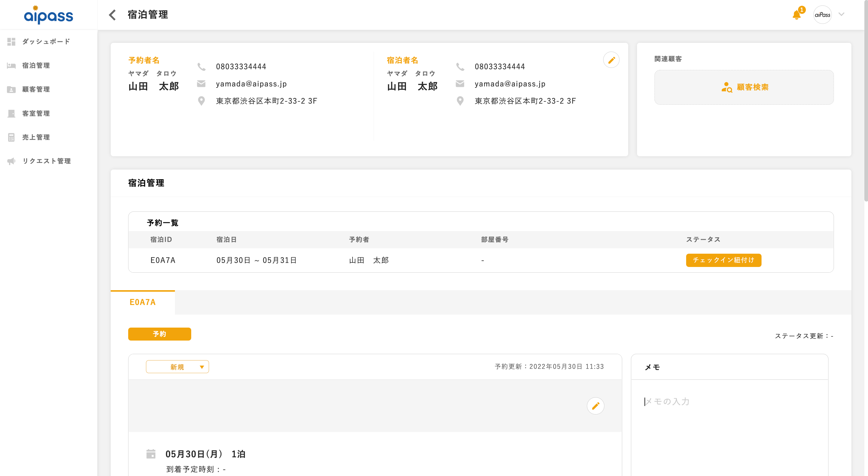Click the calendar icon beside 05月30日(月)
The height and width of the screenshot is (476, 868).
tap(151, 454)
